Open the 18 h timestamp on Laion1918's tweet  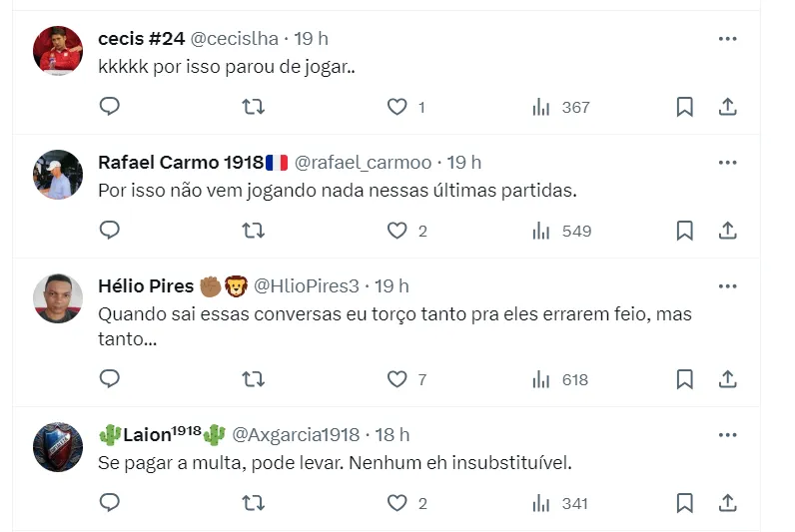pos(393,435)
